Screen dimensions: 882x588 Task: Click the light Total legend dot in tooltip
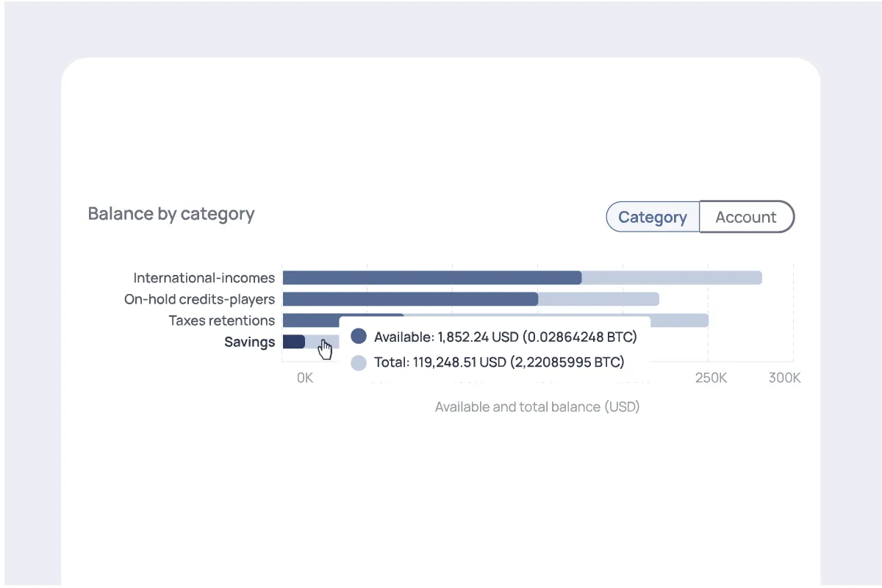pyautogui.click(x=359, y=362)
